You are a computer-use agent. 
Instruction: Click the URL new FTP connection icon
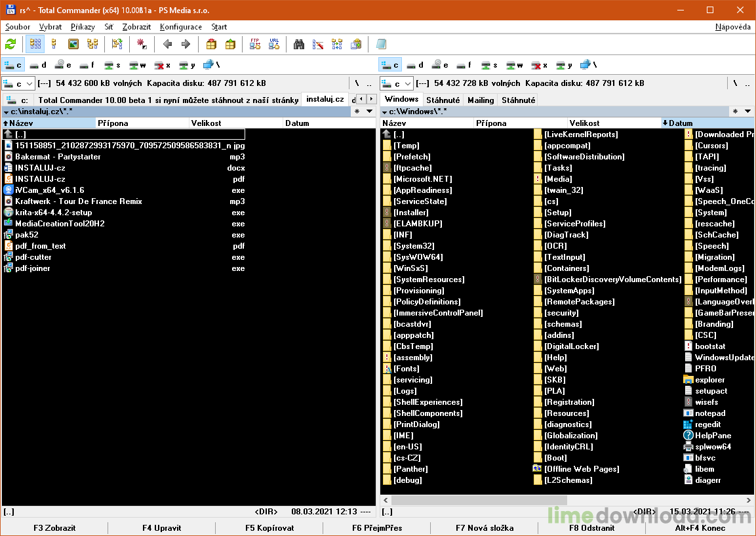pyautogui.click(x=273, y=45)
